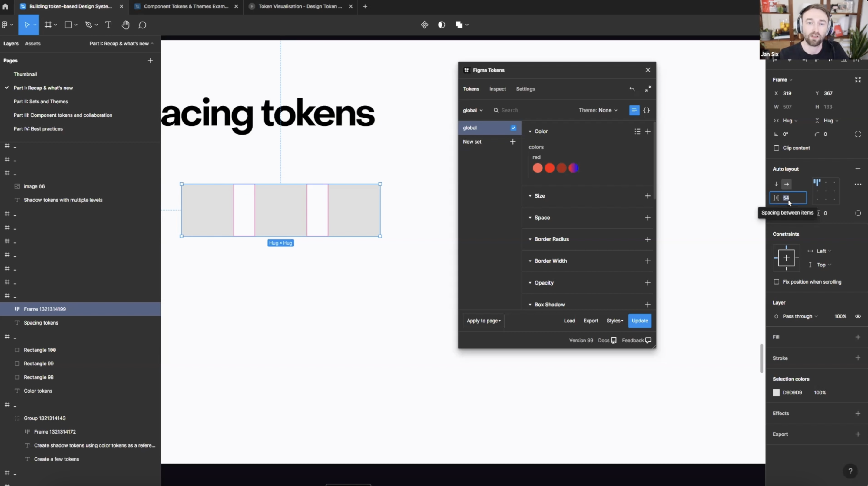This screenshot has height=486, width=868.
Task: Click independent corners icon
Action: click(858, 134)
